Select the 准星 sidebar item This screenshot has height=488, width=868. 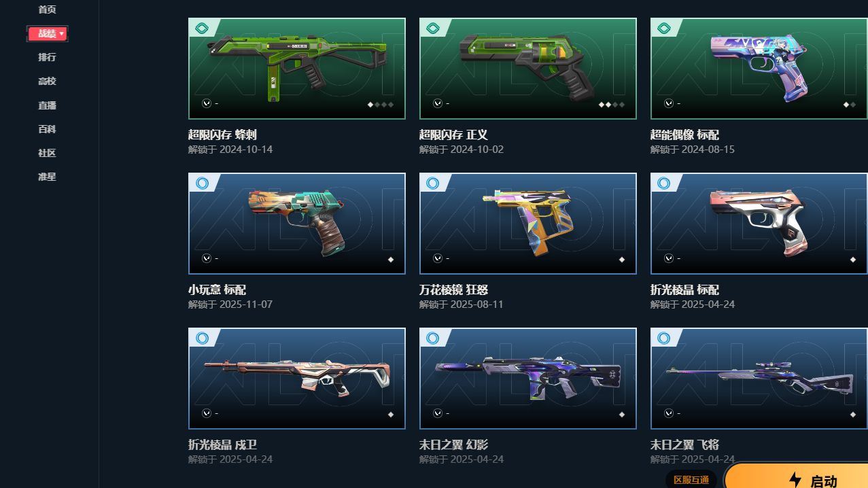click(x=47, y=177)
